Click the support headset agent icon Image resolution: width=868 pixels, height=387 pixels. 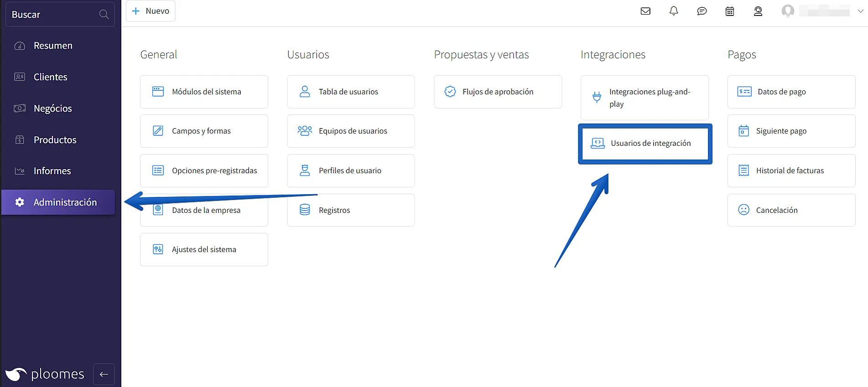point(758,11)
